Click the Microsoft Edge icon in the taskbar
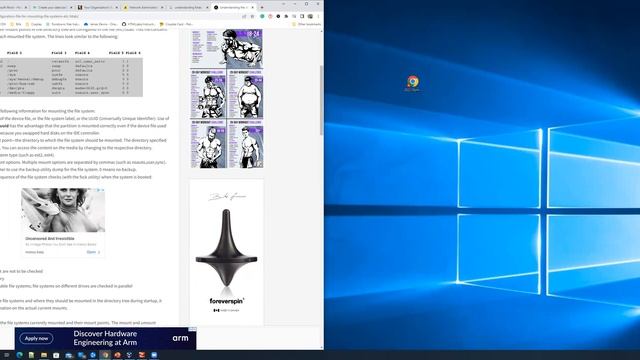This screenshot has width=640, height=360. [19, 355]
